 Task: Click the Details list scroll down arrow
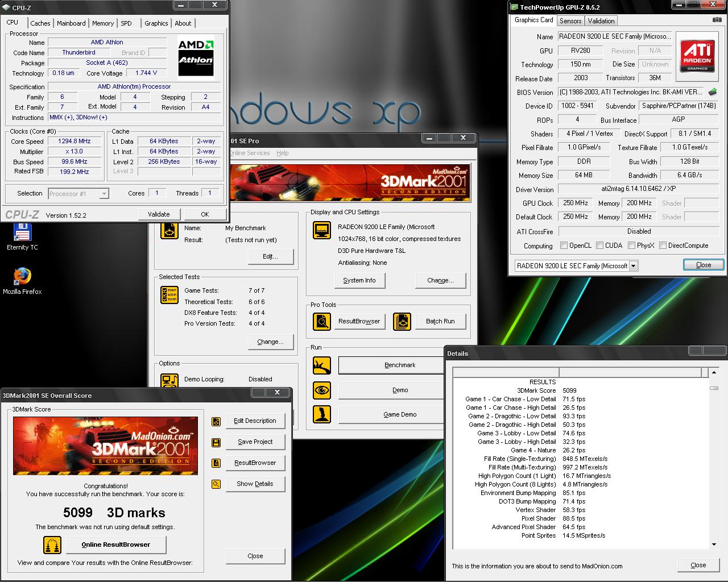coord(714,544)
